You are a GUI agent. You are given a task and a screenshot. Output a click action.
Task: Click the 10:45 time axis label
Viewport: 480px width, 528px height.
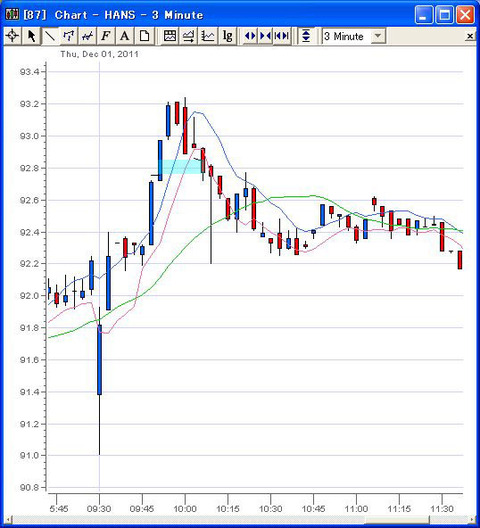click(313, 508)
